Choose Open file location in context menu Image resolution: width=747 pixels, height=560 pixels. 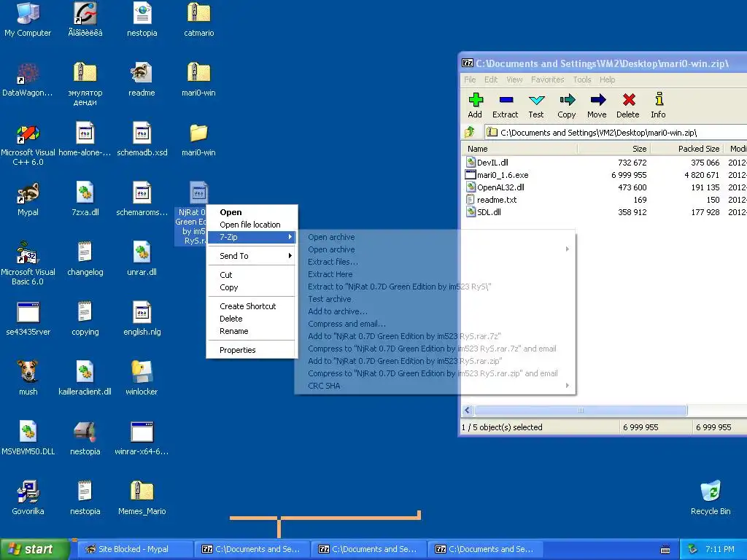point(252,225)
